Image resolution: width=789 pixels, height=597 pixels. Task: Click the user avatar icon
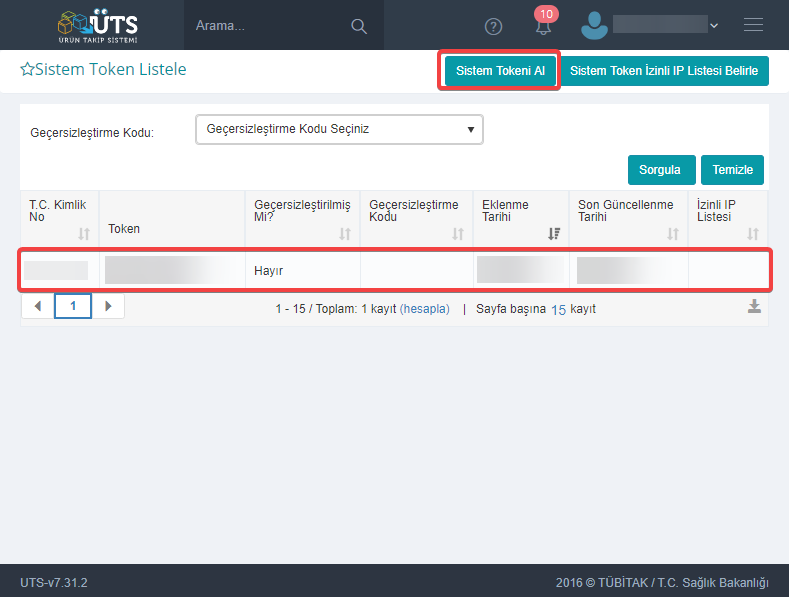point(594,25)
